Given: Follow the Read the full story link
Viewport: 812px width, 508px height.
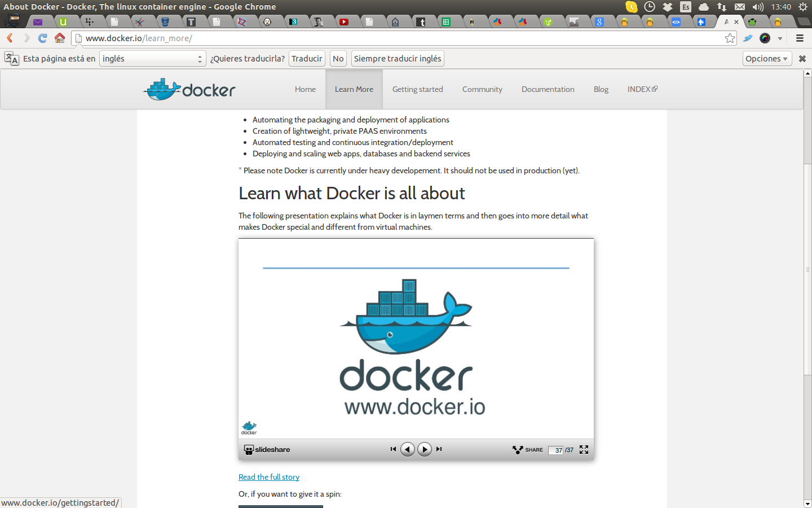Looking at the screenshot, I should tap(269, 477).
